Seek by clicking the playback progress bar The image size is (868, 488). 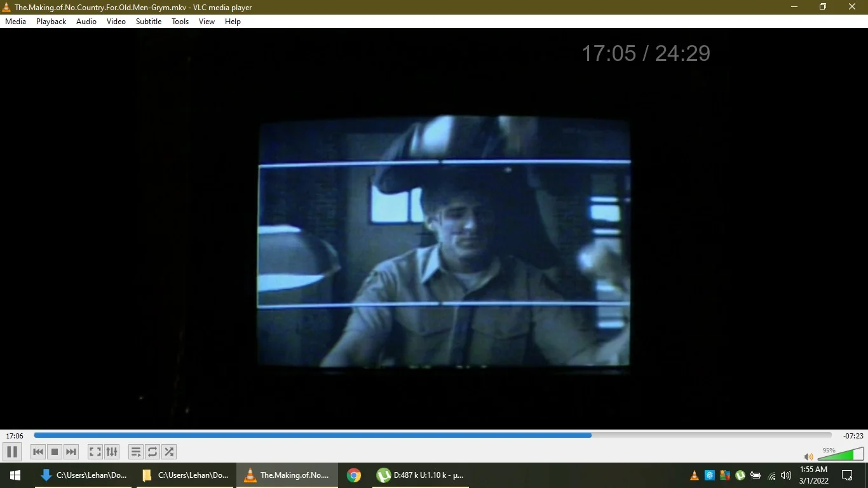tap(433, 435)
